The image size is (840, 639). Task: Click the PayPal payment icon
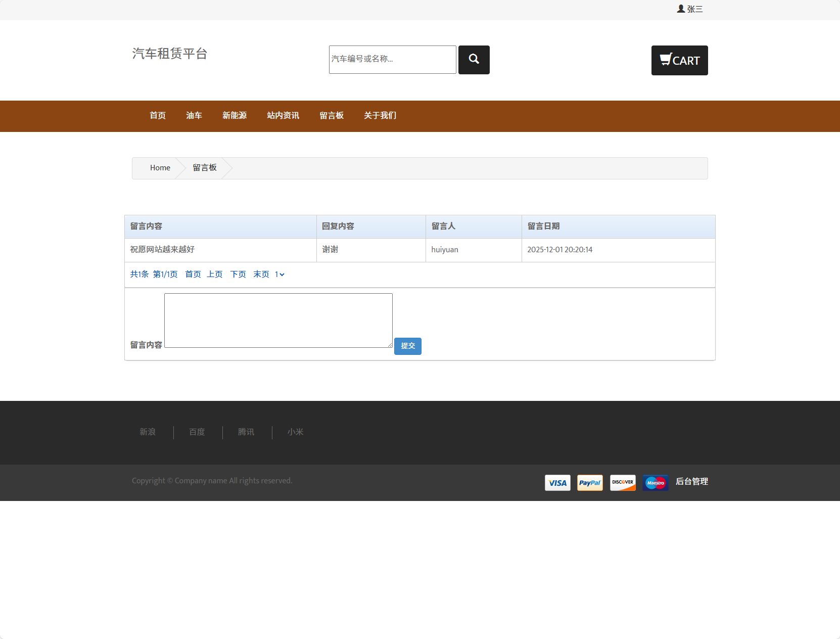590,483
